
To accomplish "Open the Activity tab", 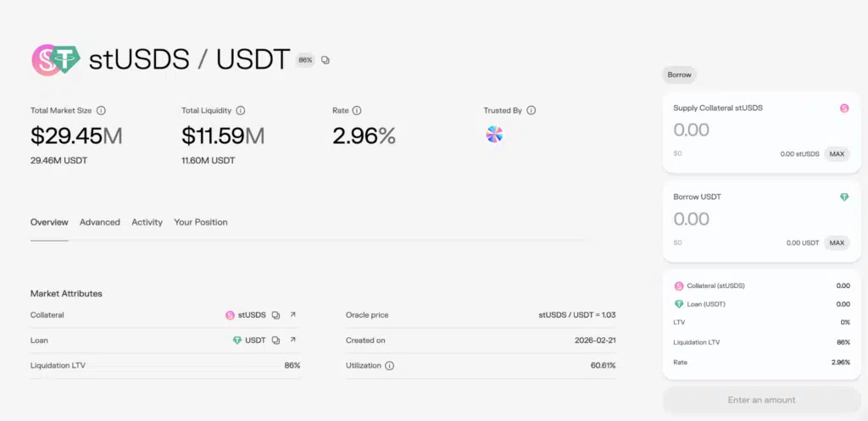I will point(147,222).
